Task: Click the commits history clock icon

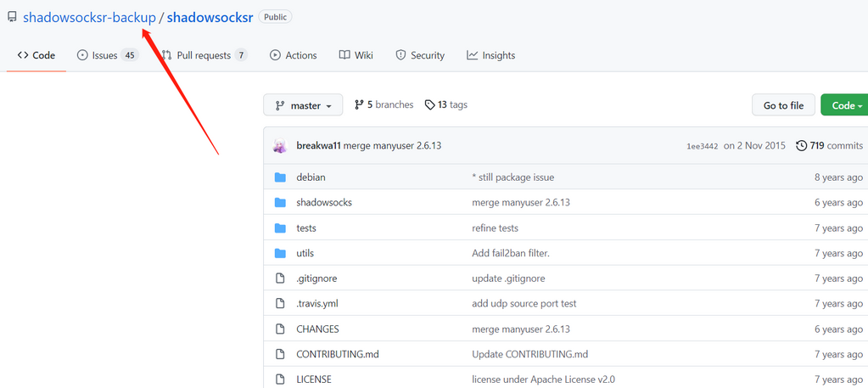Action: 801,146
